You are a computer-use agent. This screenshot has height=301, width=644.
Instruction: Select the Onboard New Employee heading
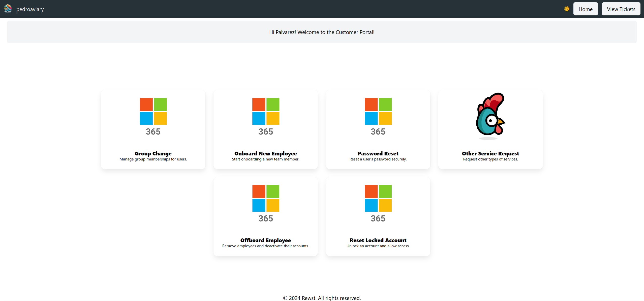pos(265,153)
